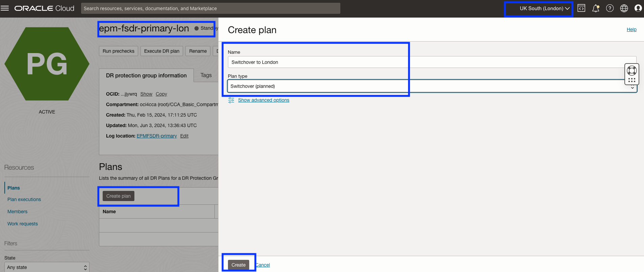Open the help question mark menu
The width and height of the screenshot is (644, 272).
[610, 8]
